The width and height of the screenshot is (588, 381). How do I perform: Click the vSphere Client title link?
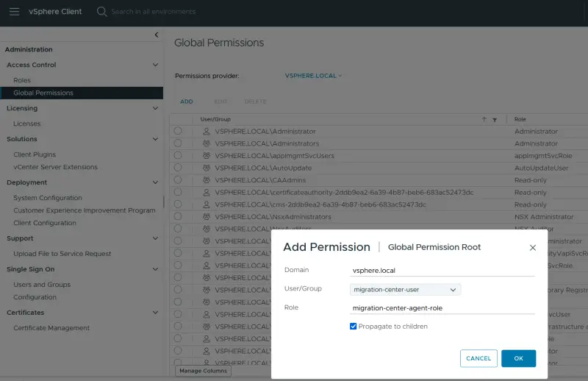(55, 12)
